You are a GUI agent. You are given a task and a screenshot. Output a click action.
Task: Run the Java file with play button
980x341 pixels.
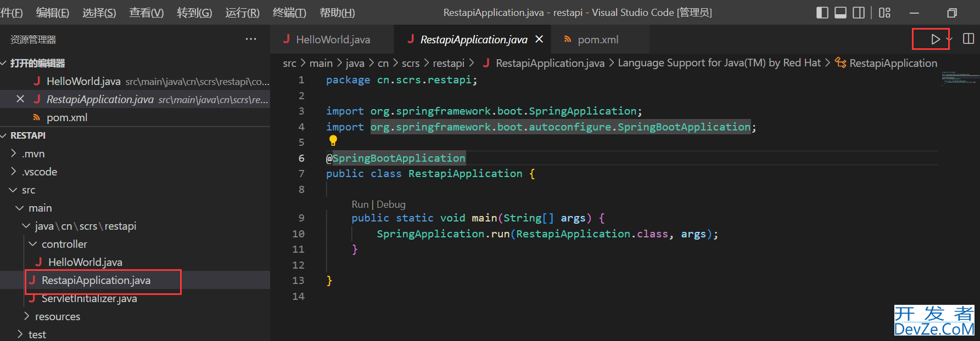(x=936, y=39)
